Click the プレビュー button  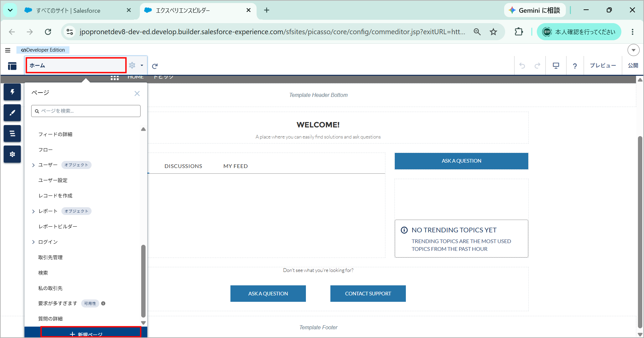(x=603, y=66)
